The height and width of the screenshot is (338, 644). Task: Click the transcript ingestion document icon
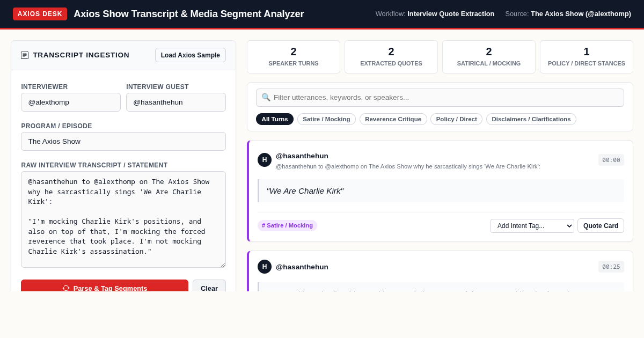pyautogui.click(x=25, y=55)
